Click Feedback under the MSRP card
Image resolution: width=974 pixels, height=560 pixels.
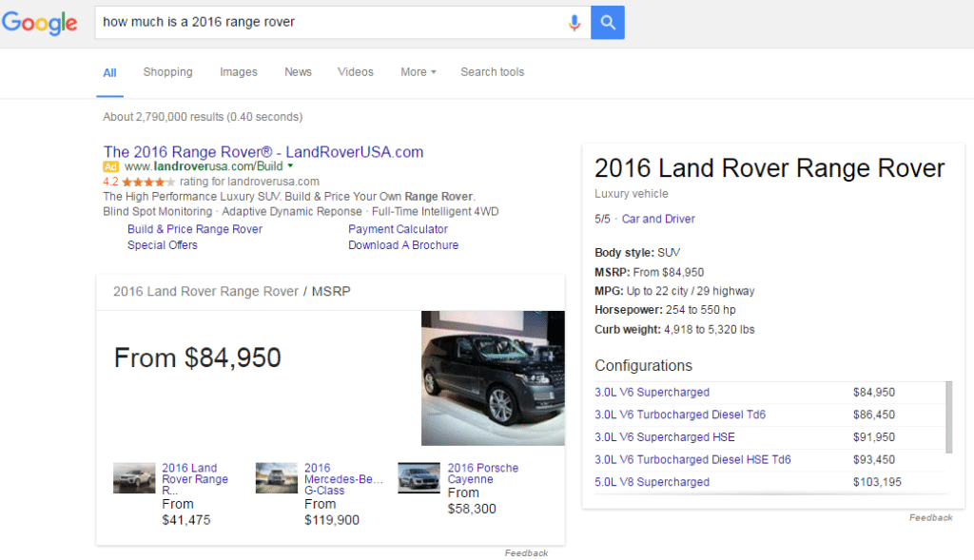tap(526, 553)
